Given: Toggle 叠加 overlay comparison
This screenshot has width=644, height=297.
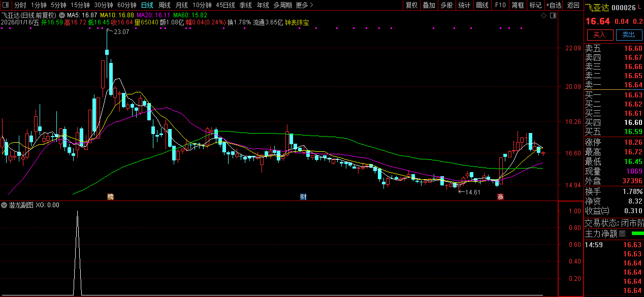Looking at the screenshot, I should tap(429, 5).
